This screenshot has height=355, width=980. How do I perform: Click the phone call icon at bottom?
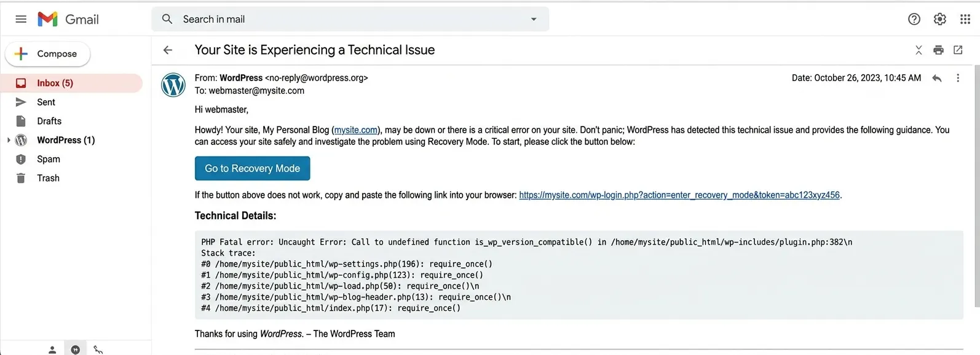98,349
